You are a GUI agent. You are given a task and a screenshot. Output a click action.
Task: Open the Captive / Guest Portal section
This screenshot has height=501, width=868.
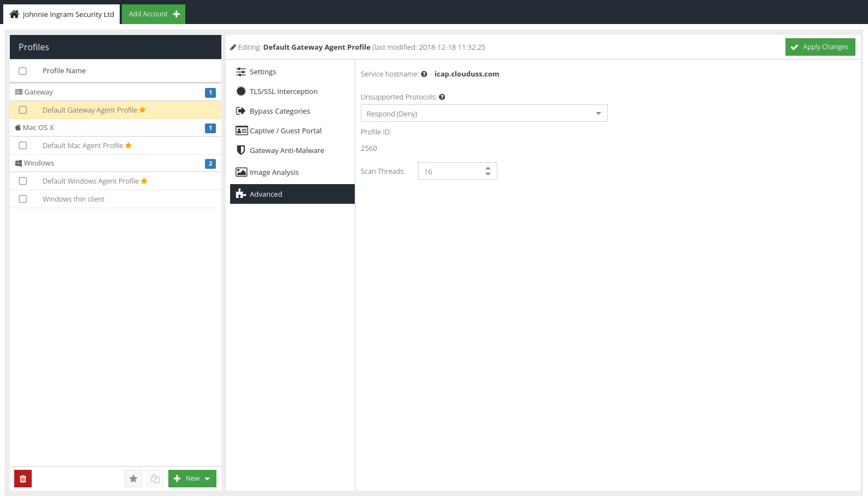click(292, 131)
